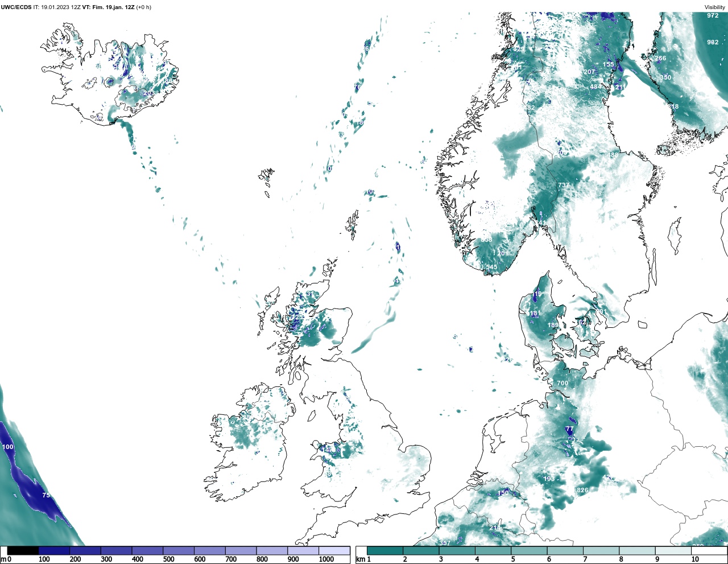Click the '266' value over Finland
This screenshot has height=564, width=728.
point(660,59)
